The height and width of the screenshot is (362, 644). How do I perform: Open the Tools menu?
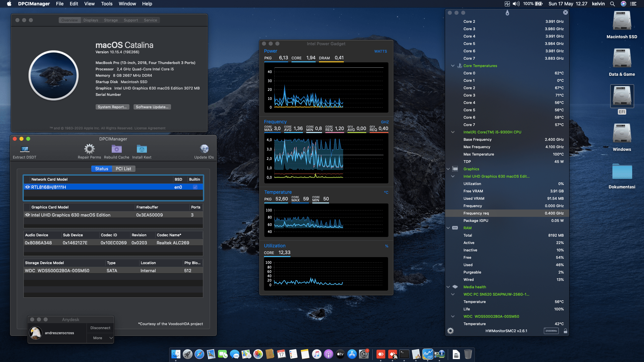[x=107, y=4]
